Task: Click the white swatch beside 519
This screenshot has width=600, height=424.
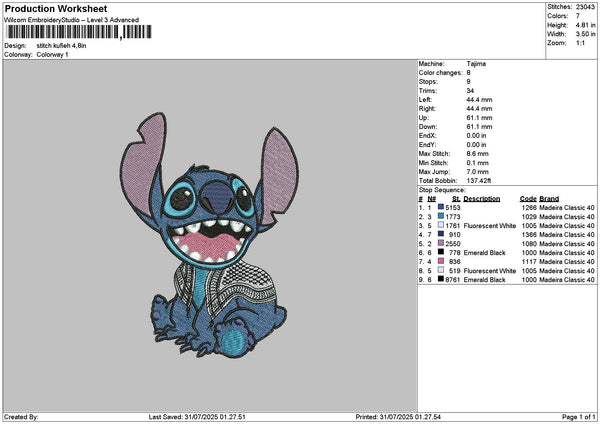Action: pyautogui.click(x=441, y=270)
